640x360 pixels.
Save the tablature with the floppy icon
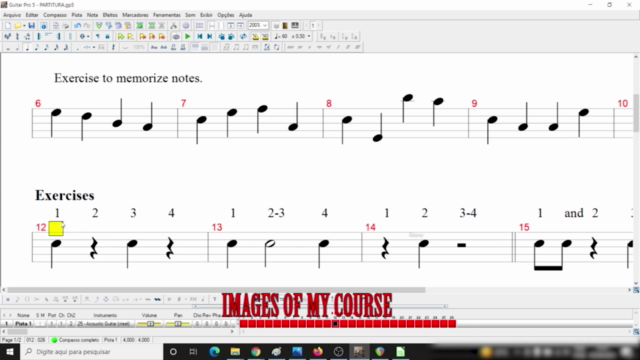tap(31, 25)
